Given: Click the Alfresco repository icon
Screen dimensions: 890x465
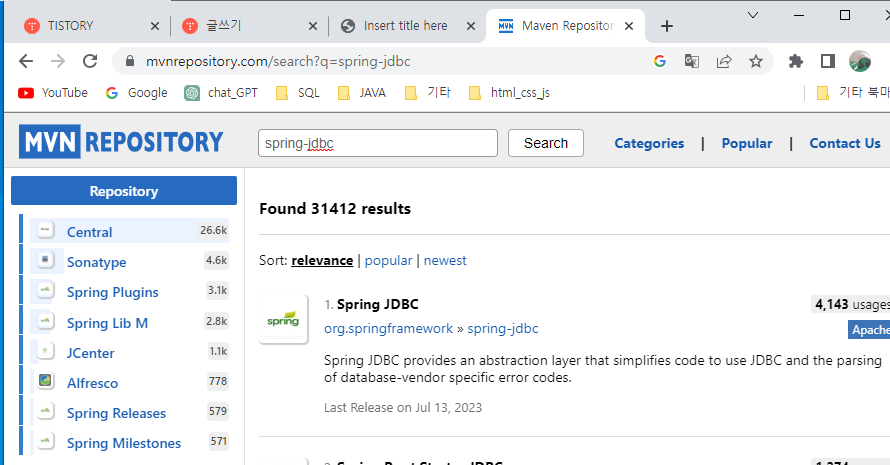Looking at the screenshot, I should 45,380.
